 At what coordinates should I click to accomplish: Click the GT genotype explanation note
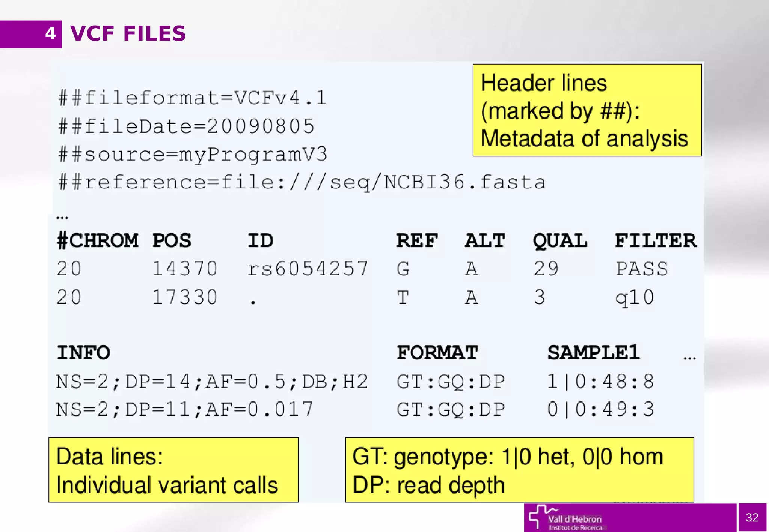pyautogui.click(x=520, y=470)
